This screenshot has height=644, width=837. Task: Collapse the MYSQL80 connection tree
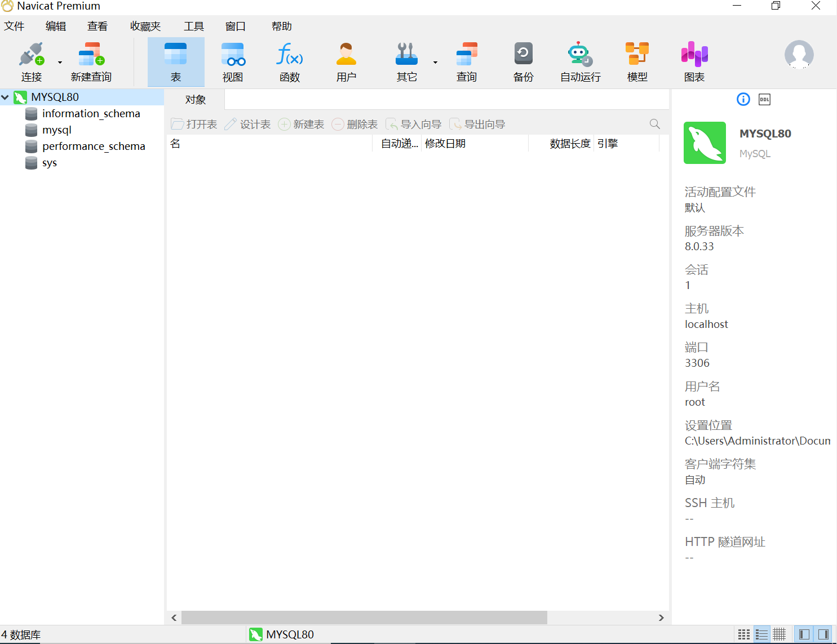coord(6,97)
